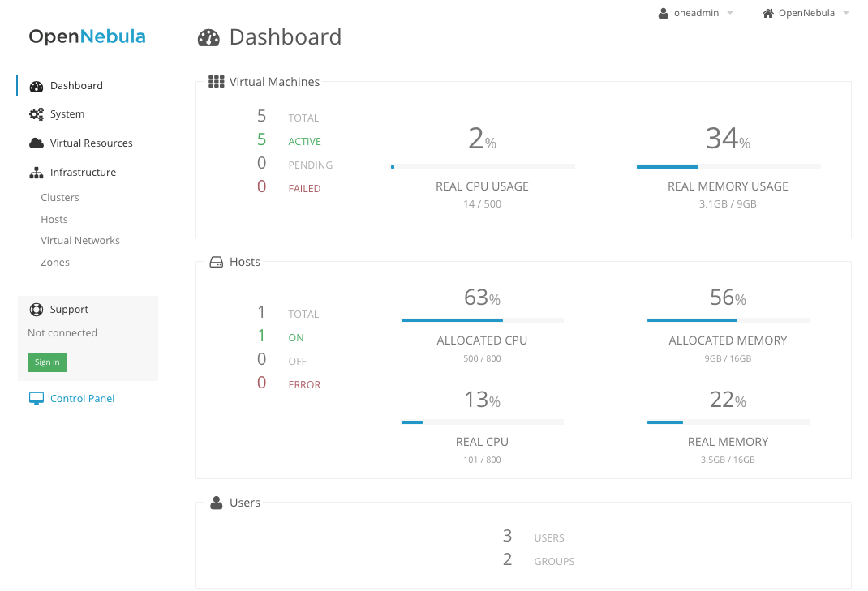Click the Hosts Real CPU progress bar

483,422
